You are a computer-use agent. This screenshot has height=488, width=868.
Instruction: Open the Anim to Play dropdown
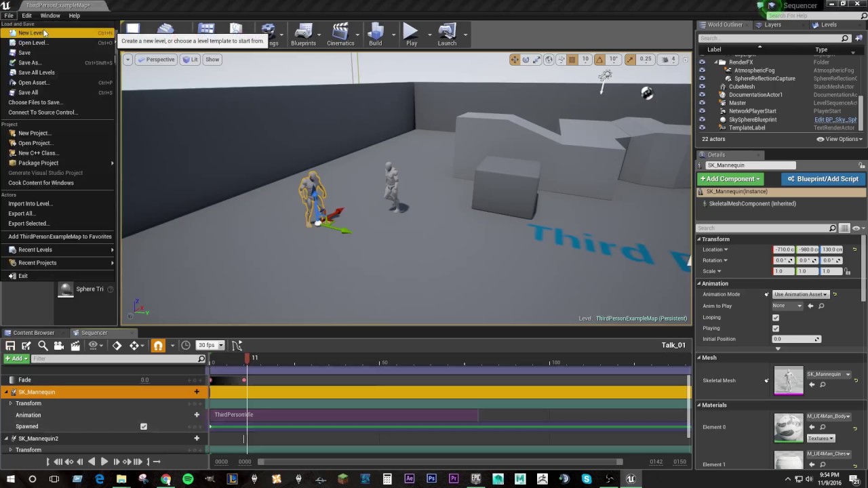tap(788, 306)
